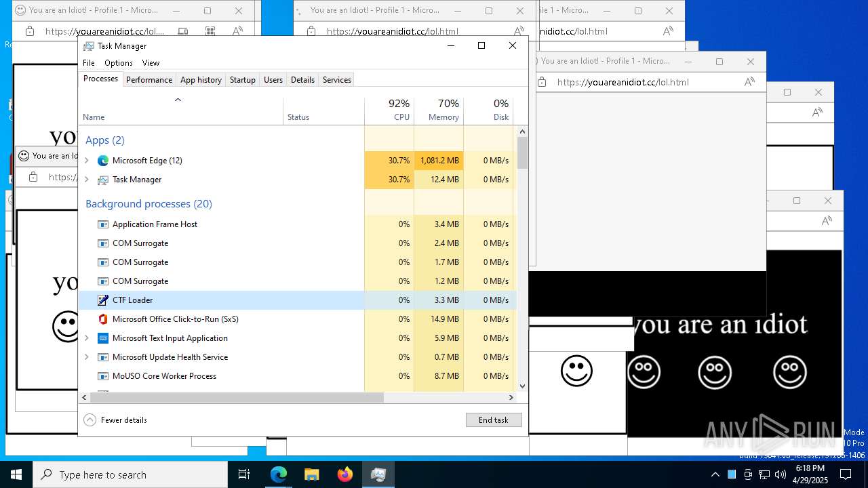Click the taskbar clock showing 6:18 PM
This screenshot has height=488, width=868.
coord(810,474)
